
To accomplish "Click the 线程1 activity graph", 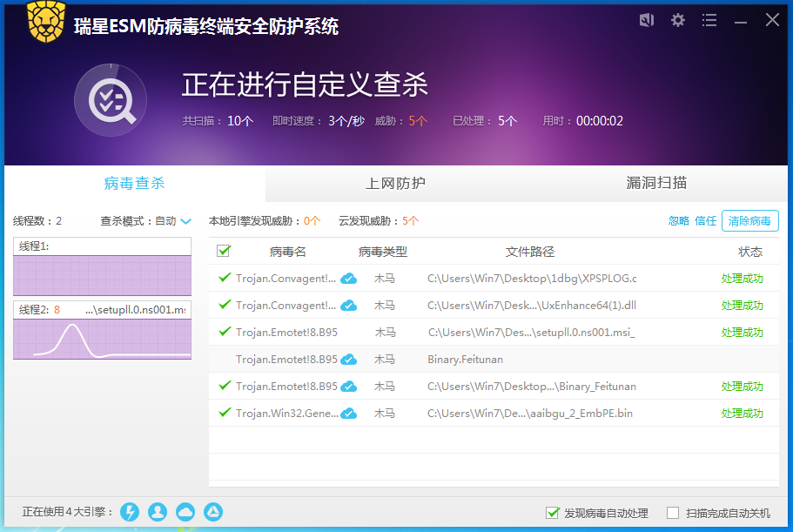I will click(102, 276).
